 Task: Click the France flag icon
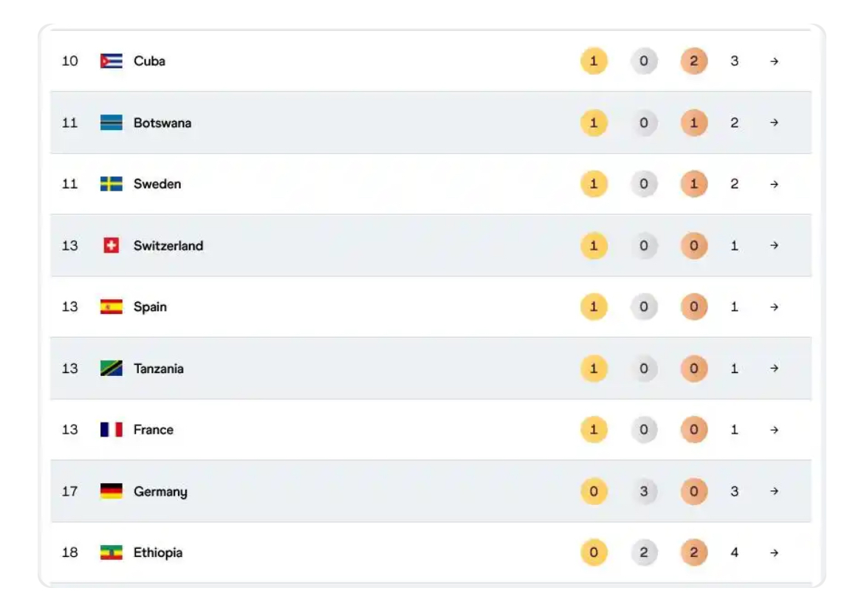point(112,429)
